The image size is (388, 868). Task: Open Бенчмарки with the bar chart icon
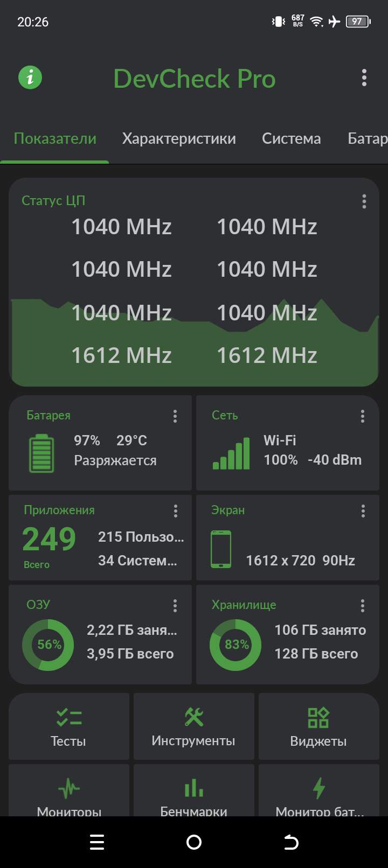[193, 792]
